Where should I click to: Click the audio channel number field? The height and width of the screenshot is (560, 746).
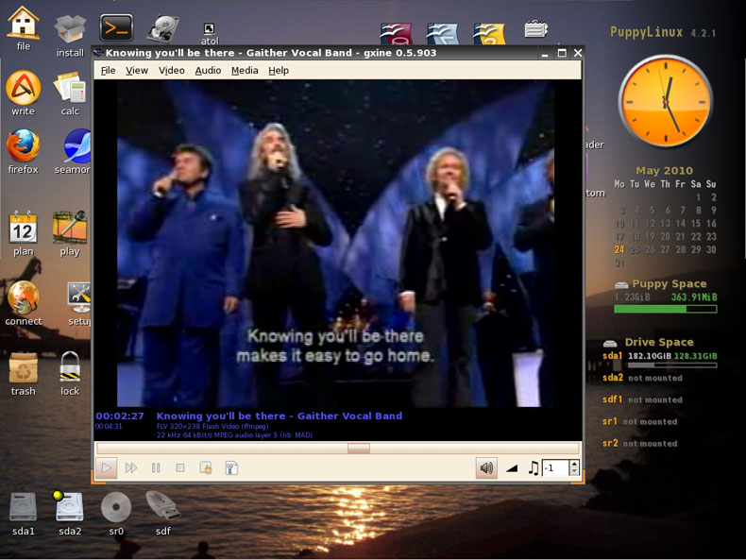coord(555,468)
